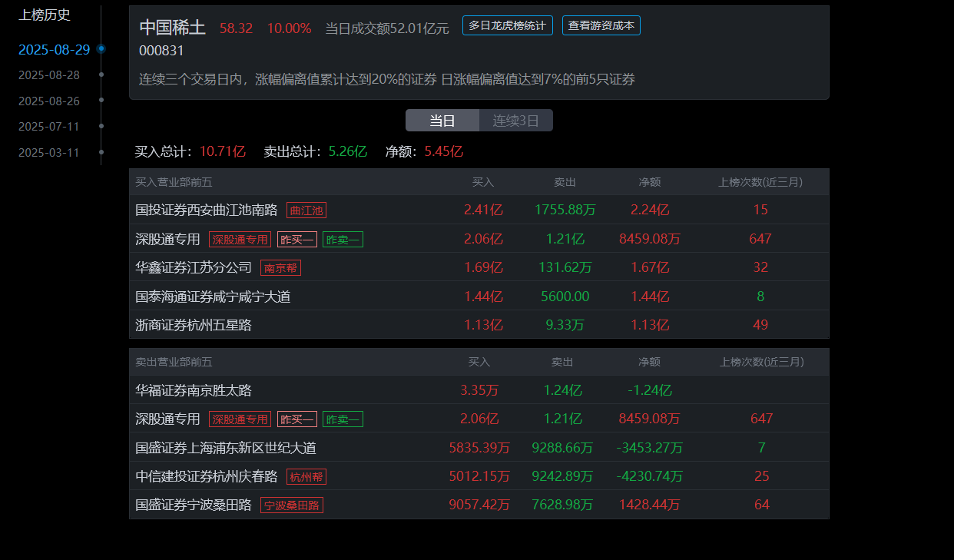
Task: Click listing count 15
Action: pyautogui.click(x=760, y=210)
